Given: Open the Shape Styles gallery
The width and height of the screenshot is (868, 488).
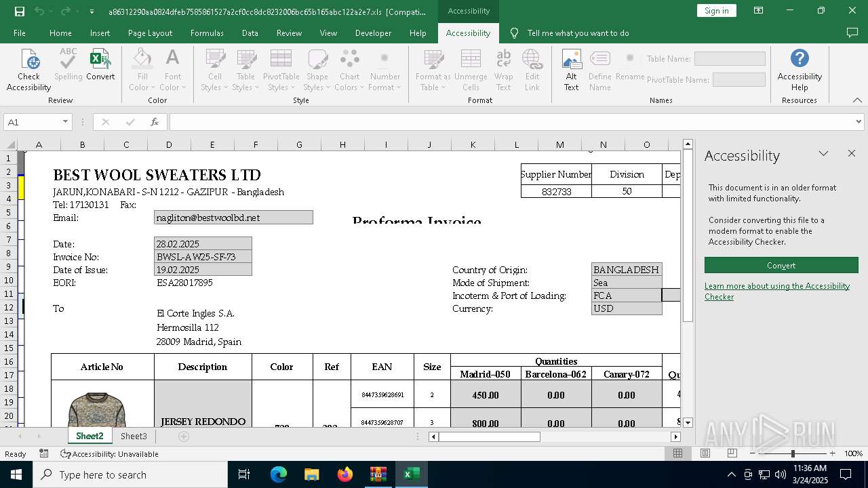Looking at the screenshot, I should point(317,70).
